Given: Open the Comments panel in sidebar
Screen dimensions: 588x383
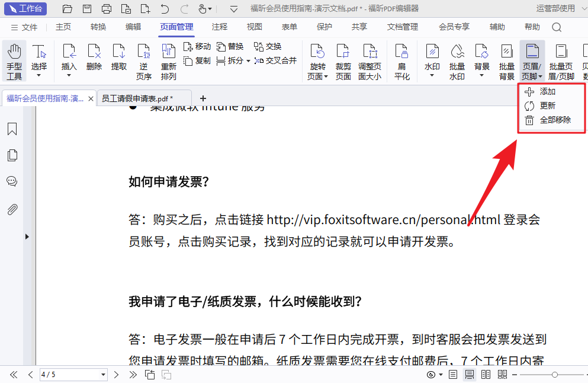Looking at the screenshot, I should (x=12, y=181).
